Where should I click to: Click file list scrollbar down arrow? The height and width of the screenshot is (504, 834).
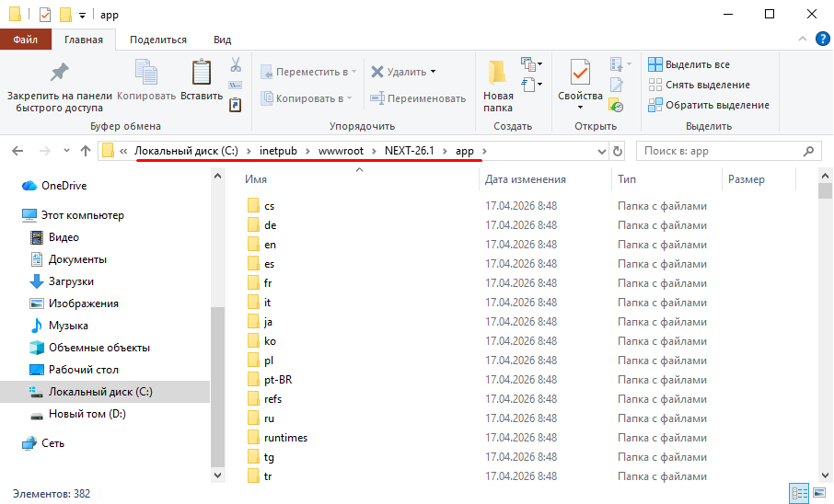tap(825, 475)
